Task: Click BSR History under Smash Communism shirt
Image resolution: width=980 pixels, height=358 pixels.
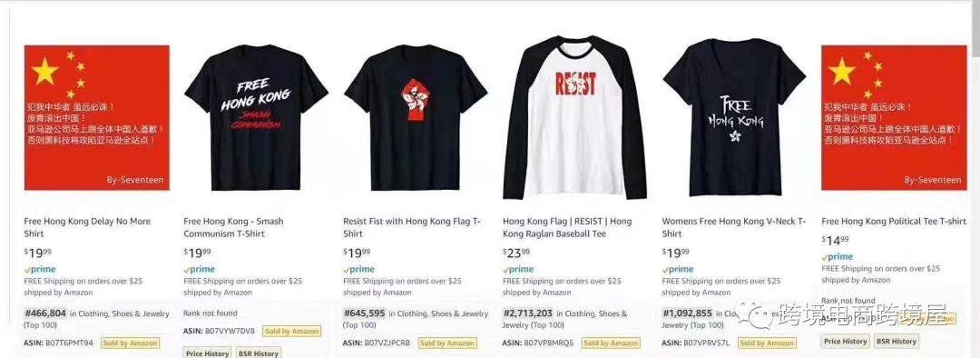Action: 258,353
